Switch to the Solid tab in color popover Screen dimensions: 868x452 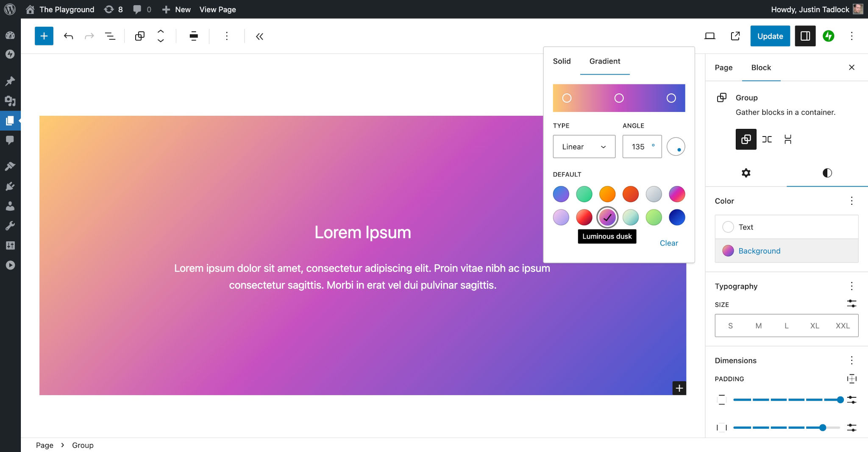[561, 61]
